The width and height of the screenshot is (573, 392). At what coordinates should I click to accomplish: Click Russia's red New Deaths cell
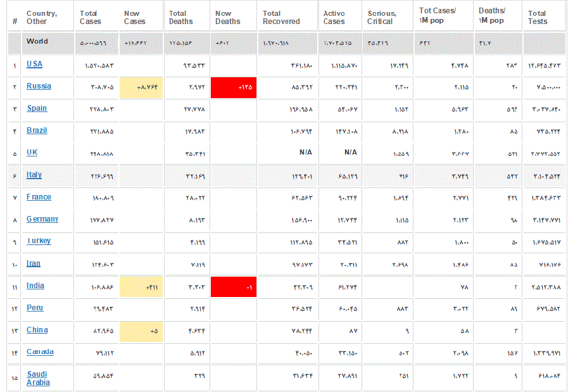point(233,87)
